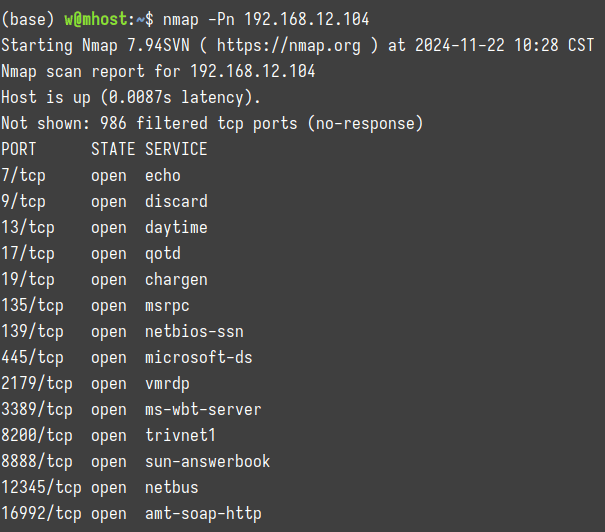Click the qotd service name
This screenshot has width=605, height=532.
(163, 254)
